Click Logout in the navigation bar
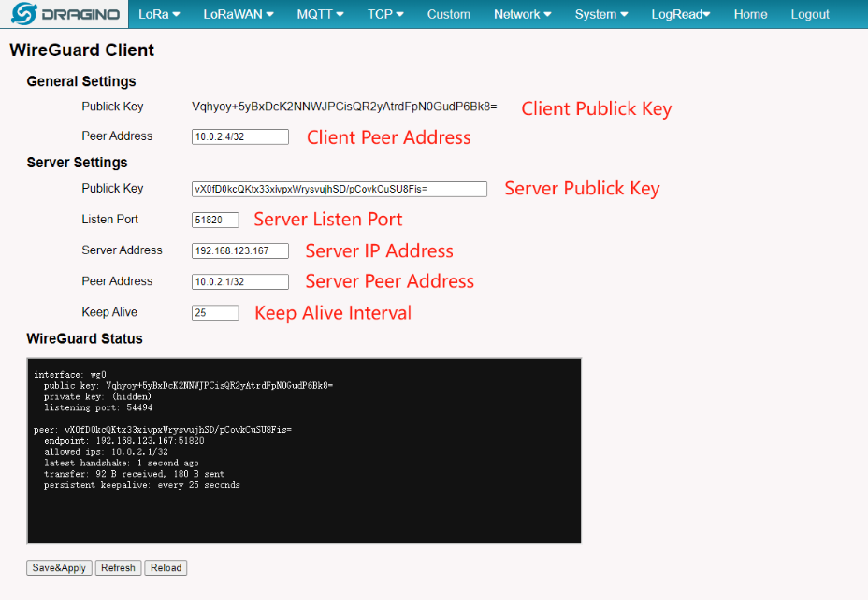The height and width of the screenshot is (600, 868). coord(809,14)
